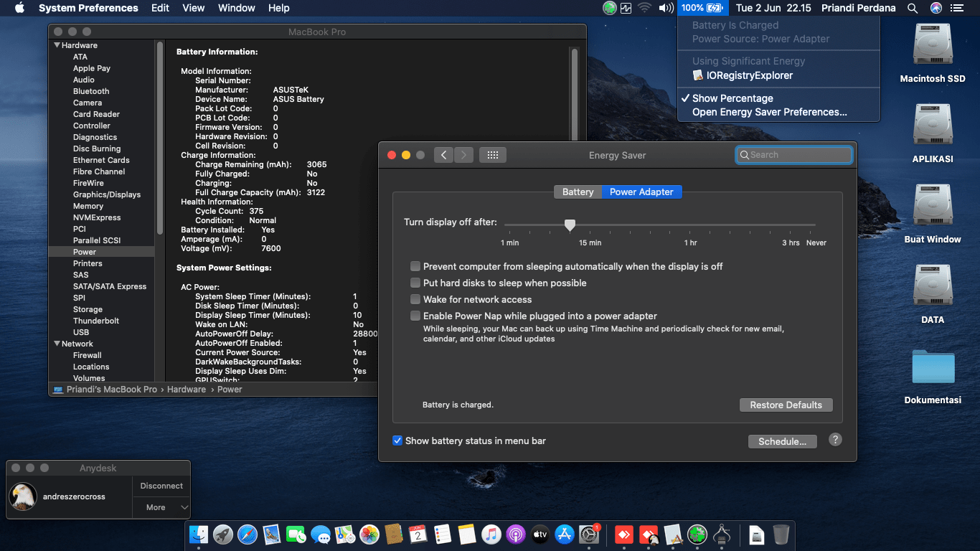Select Firewall under Network

(88, 355)
